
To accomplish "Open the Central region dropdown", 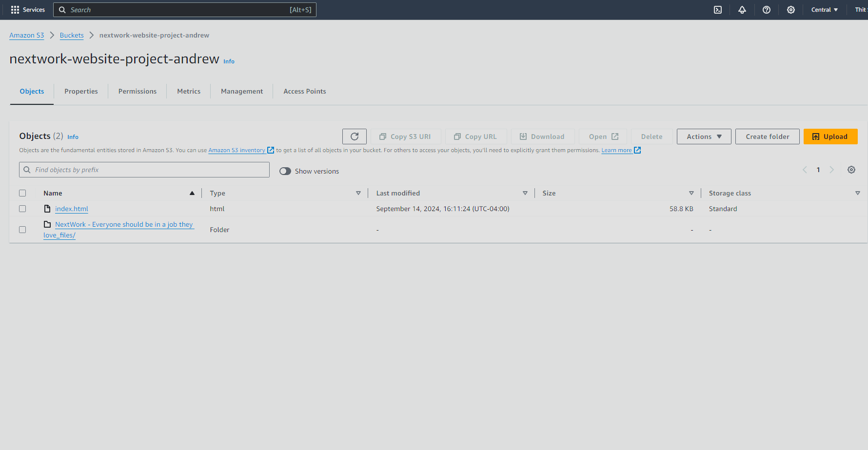I will [824, 10].
